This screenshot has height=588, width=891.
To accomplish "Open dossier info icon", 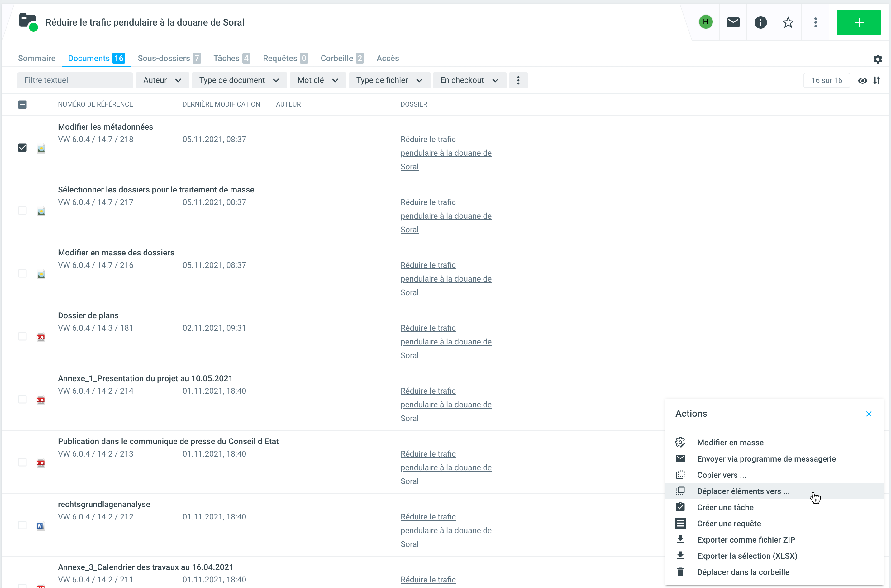I will (760, 22).
